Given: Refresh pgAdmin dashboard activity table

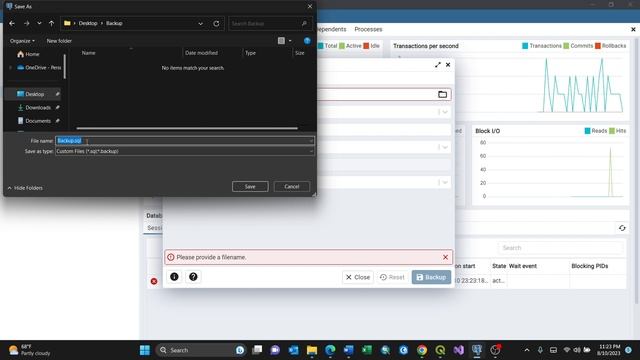Looking at the screenshot, I should point(622,228).
